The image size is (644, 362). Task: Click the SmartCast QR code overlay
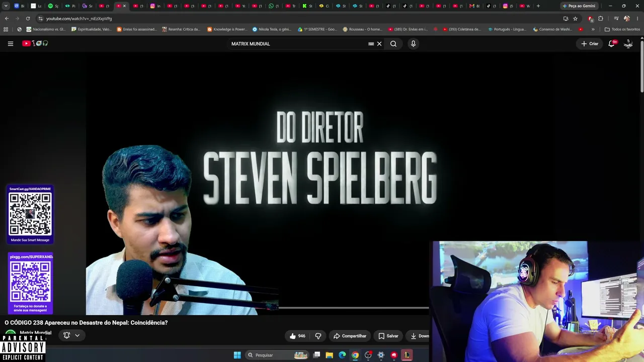tap(30, 215)
